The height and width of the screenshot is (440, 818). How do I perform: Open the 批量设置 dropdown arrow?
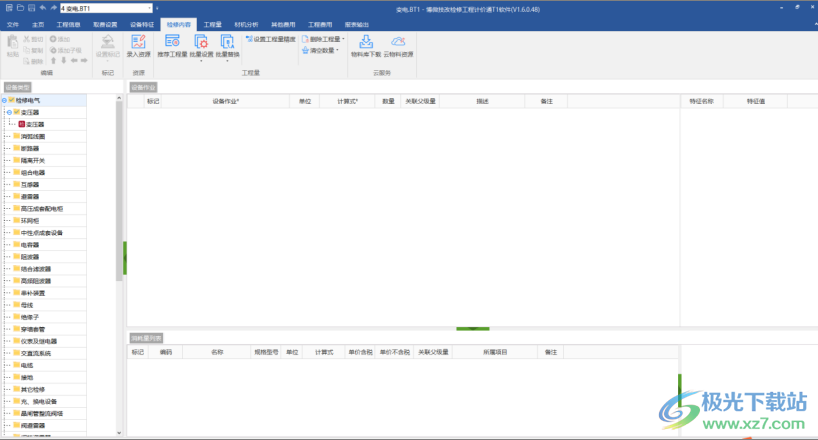(201, 61)
